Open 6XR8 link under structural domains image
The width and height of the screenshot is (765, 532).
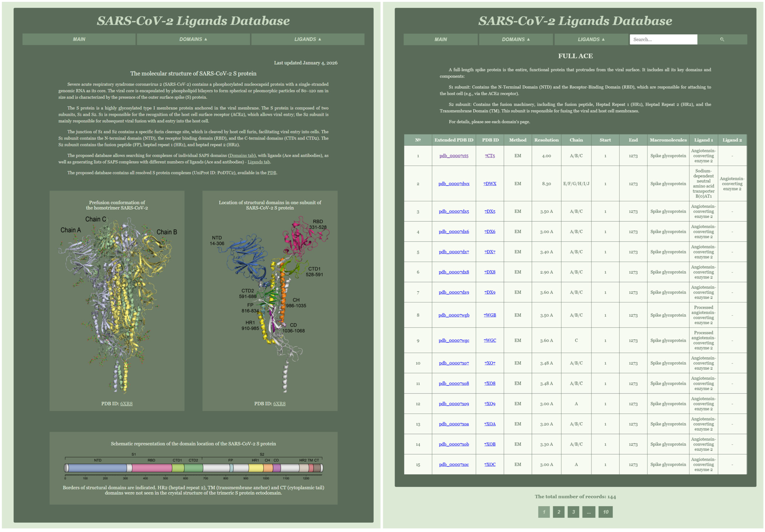(279, 403)
